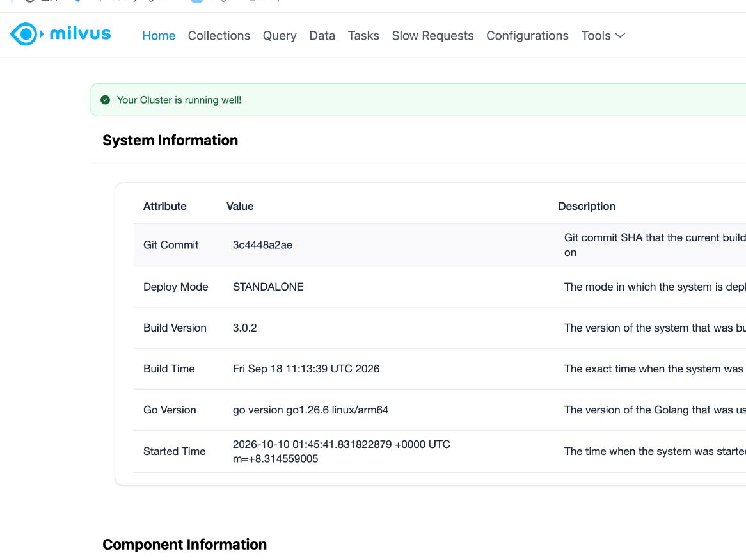Click the go1.26.6 linux/arm64 value

310,410
